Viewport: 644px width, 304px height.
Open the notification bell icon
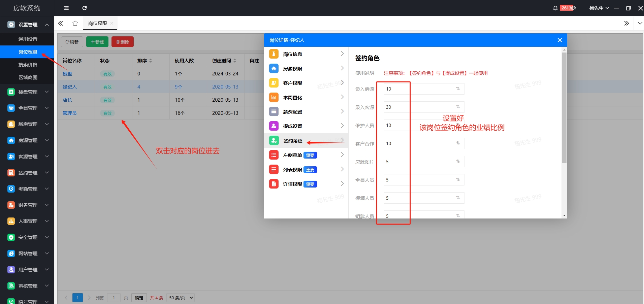(x=555, y=8)
